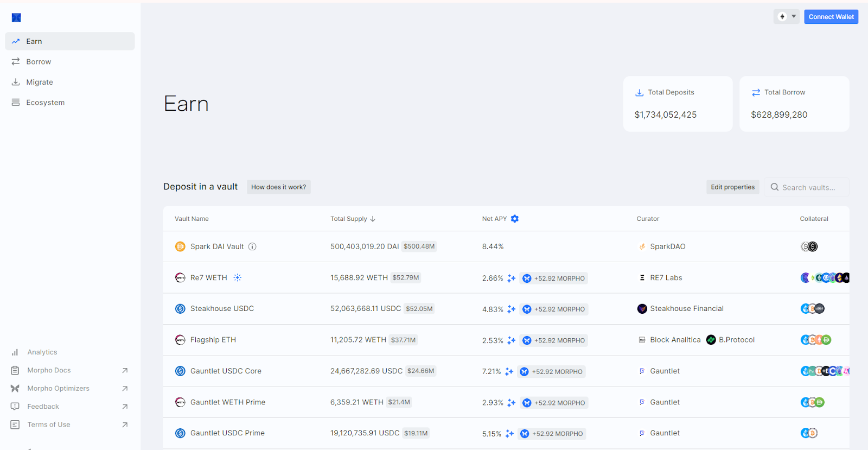This screenshot has height=450, width=868.
Task: Click the external arrow beside Feedback
Action: pyautogui.click(x=125, y=407)
